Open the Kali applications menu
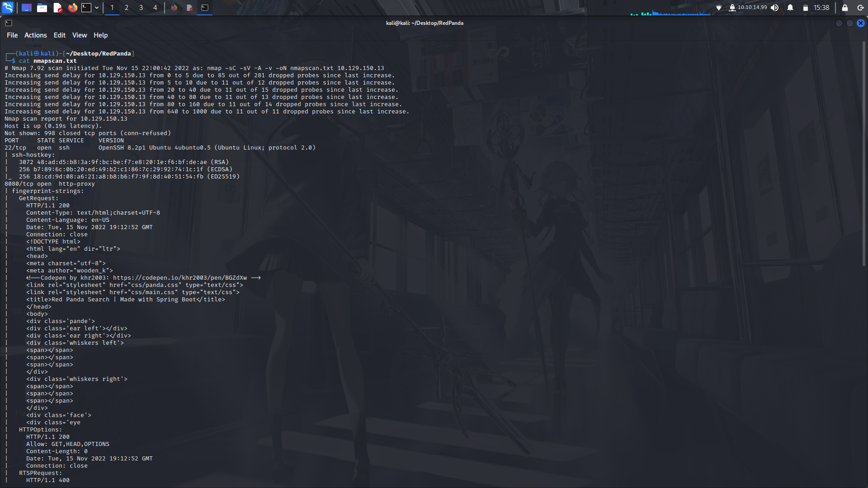The height and width of the screenshot is (488, 868). pyautogui.click(x=8, y=8)
